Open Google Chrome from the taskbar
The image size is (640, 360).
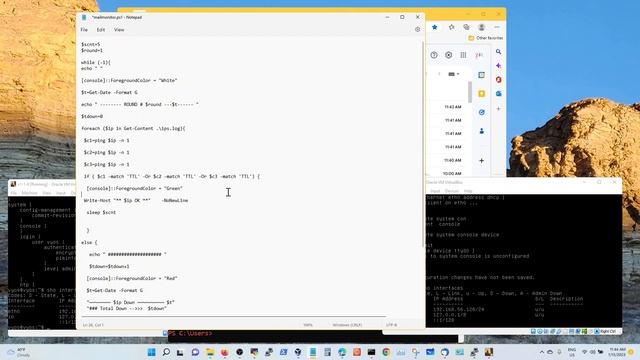click(x=386, y=352)
